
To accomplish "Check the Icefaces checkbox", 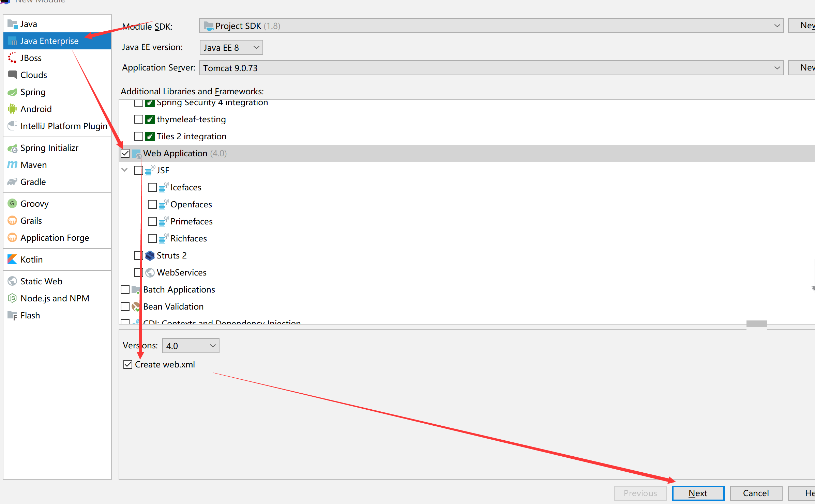I will coord(152,187).
